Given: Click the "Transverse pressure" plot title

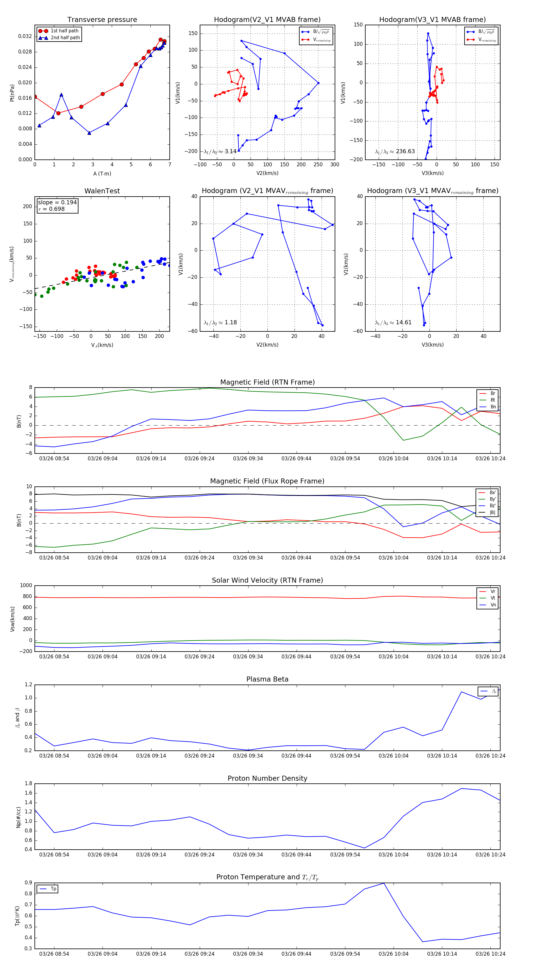Looking at the screenshot, I should (x=102, y=20).
